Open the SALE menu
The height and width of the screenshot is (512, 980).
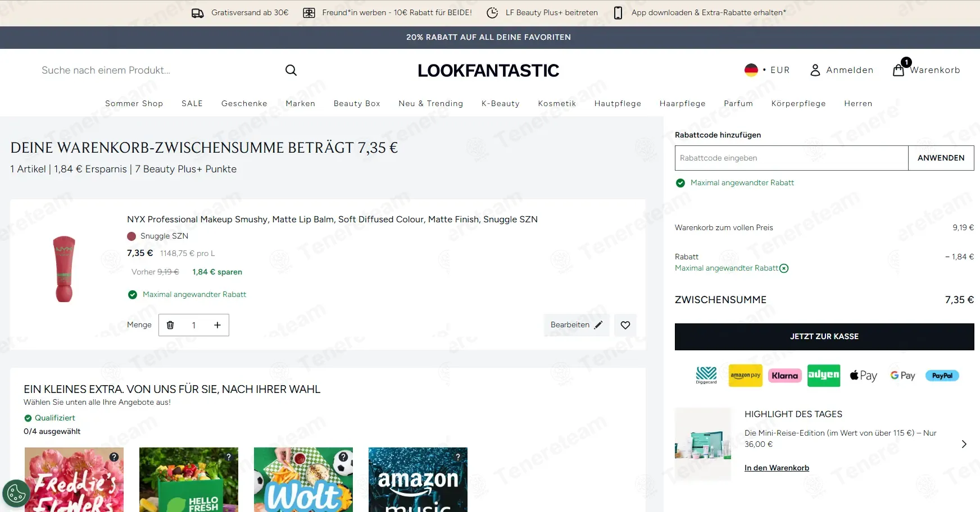(x=192, y=103)
